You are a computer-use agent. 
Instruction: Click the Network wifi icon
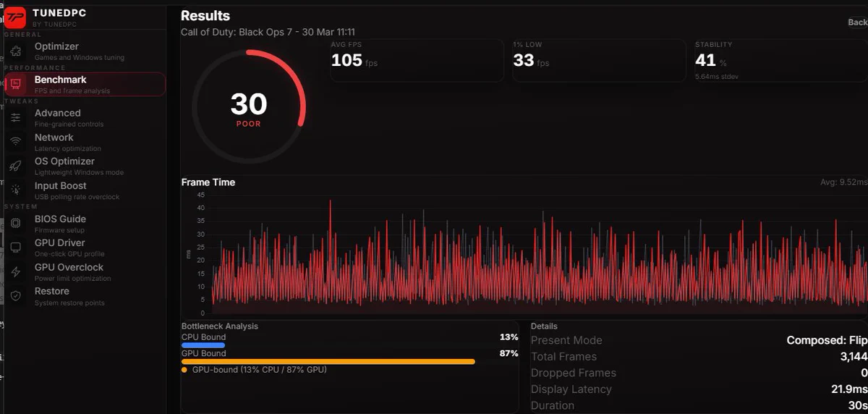point(15,142)
